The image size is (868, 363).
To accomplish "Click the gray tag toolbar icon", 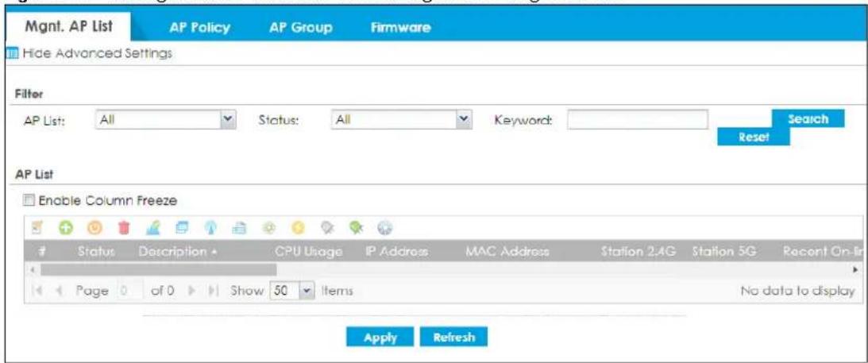I will click(x=329, y=227).
